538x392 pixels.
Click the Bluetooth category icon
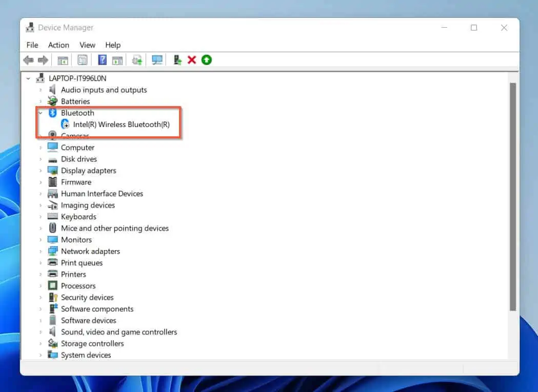[x=52, y=113]
